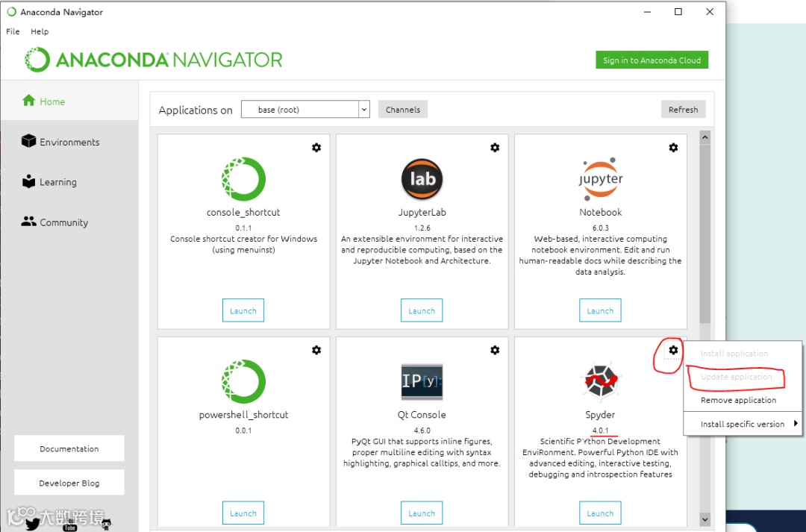Click Sign in to Anaconda Cloud

pyautogui.click(x=652, y=60)
